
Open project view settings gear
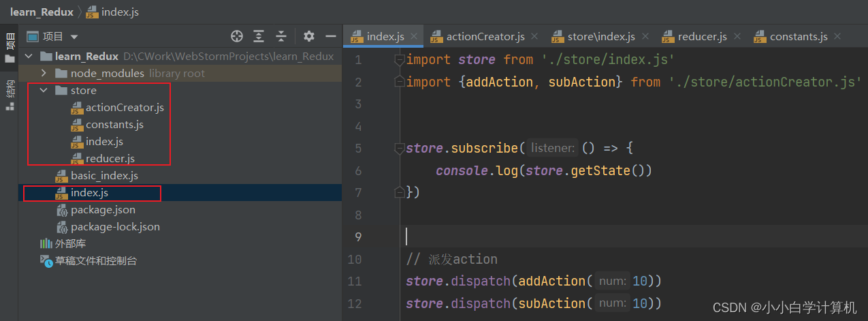(309, 36)
